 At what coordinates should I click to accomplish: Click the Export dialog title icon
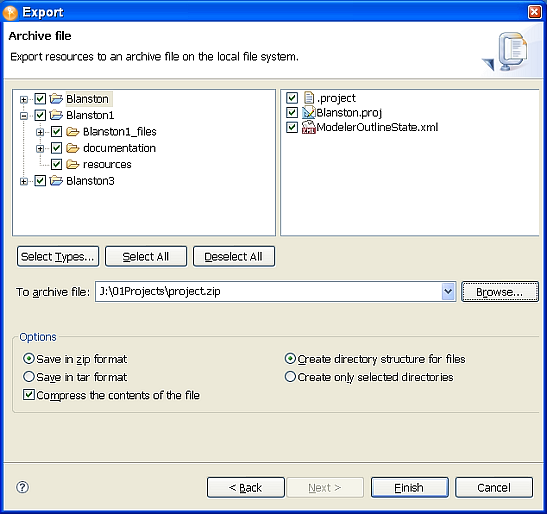(10, 12)
